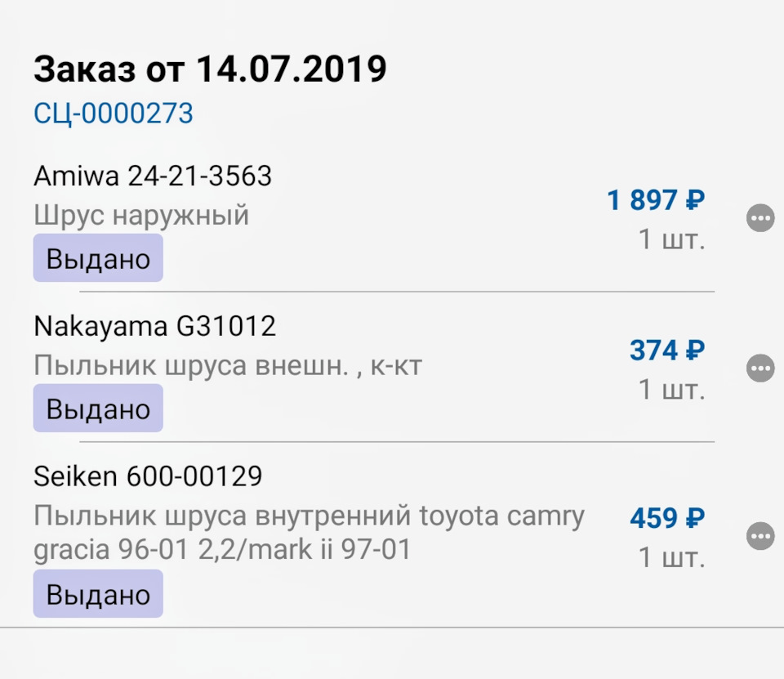Click the order header Заказ от 14.07.2019
The image size is (784, 679).
(210, 69)
